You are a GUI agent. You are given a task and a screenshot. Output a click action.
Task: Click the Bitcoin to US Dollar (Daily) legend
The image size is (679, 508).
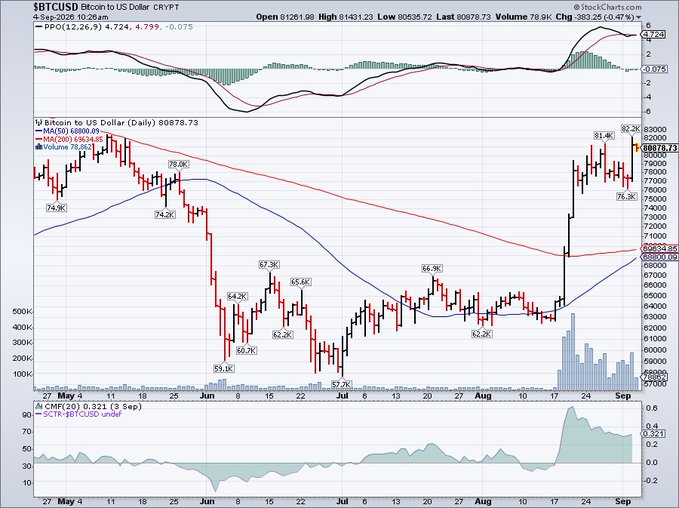[121, 123]
